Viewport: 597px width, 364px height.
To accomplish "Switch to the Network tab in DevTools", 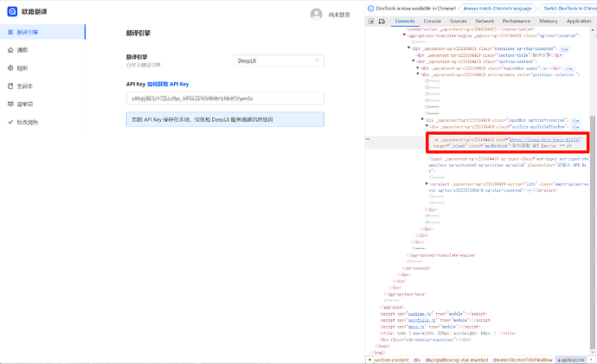I will pyautogui.click(x=485, y=20).
